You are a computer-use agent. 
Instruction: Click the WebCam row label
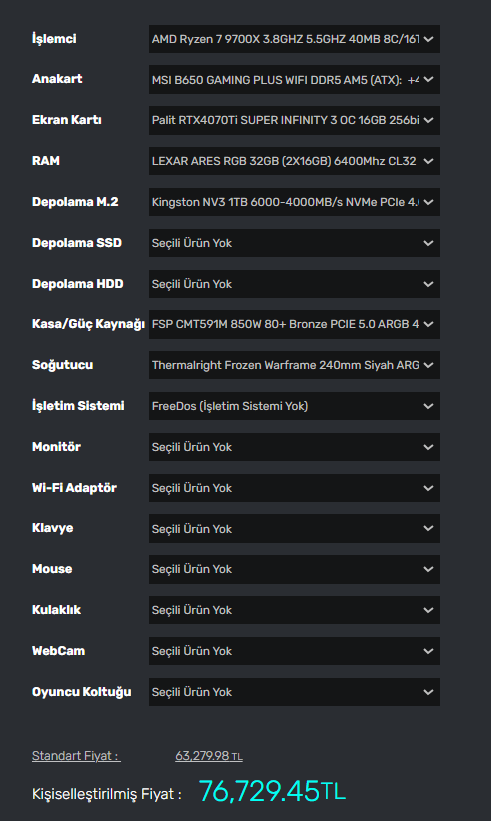(58, 651)
